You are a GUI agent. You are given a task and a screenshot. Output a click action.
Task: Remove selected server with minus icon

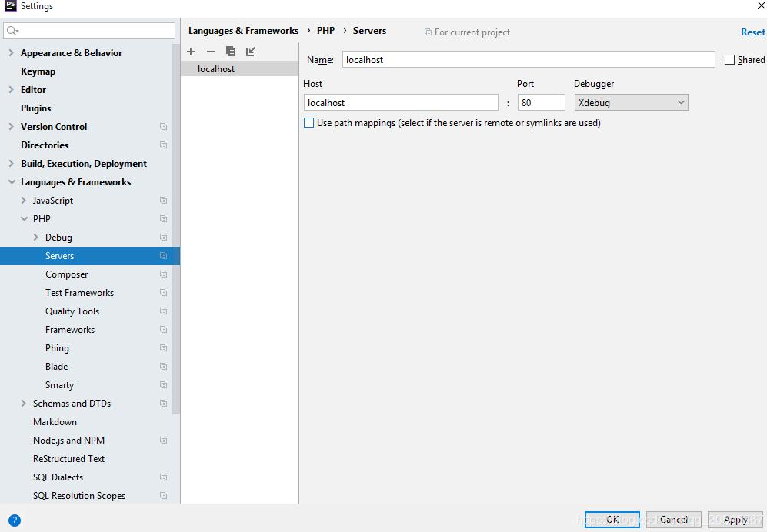click(211, 52)
